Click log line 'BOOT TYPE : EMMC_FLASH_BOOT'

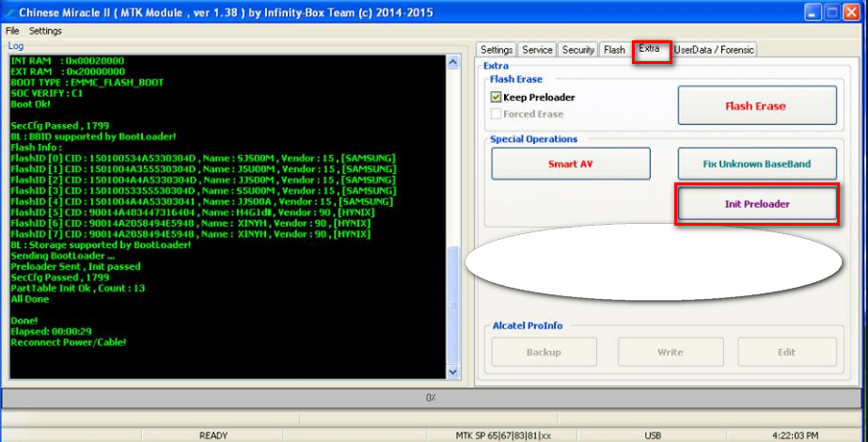tap(87, 83)
